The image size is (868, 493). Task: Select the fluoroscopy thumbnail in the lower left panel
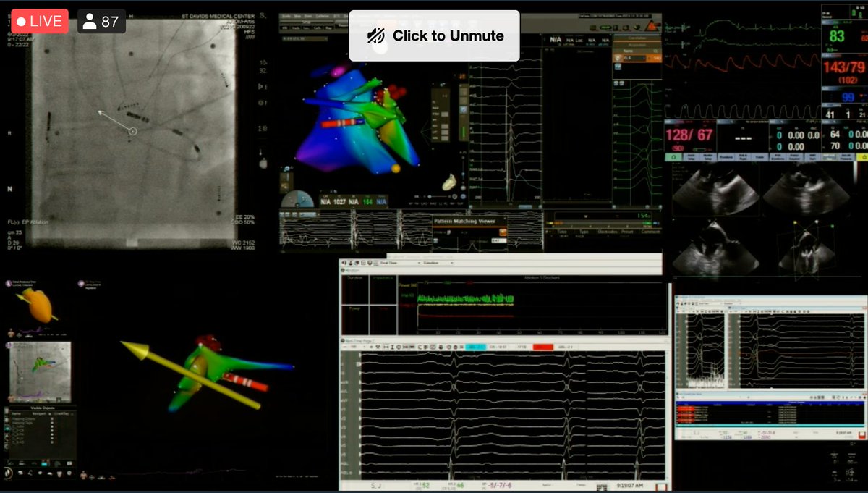[x=40, y=369]
